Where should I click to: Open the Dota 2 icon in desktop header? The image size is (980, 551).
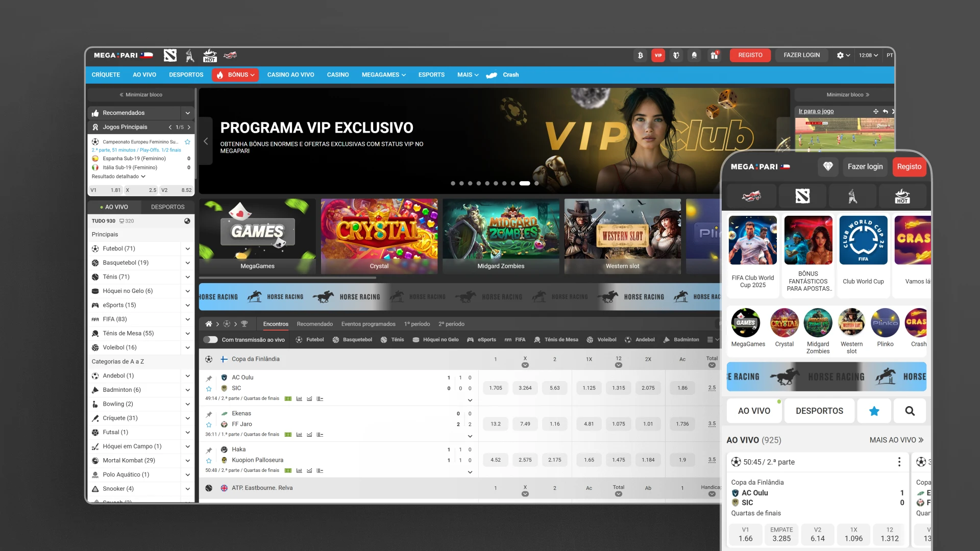pyautogui.click(x=170, y=56)
